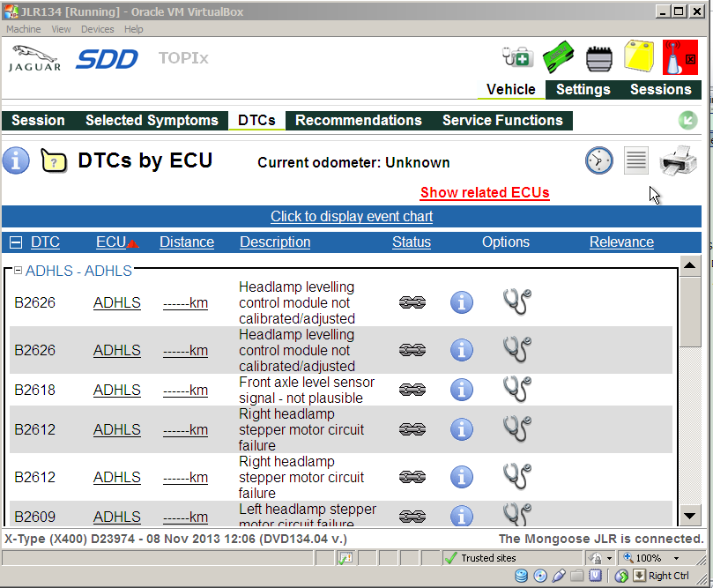The width and height of the screenshot is (713, 588).
Task: Click the scroll down arrow in DTC list
Action: click(x=692, y=517)
